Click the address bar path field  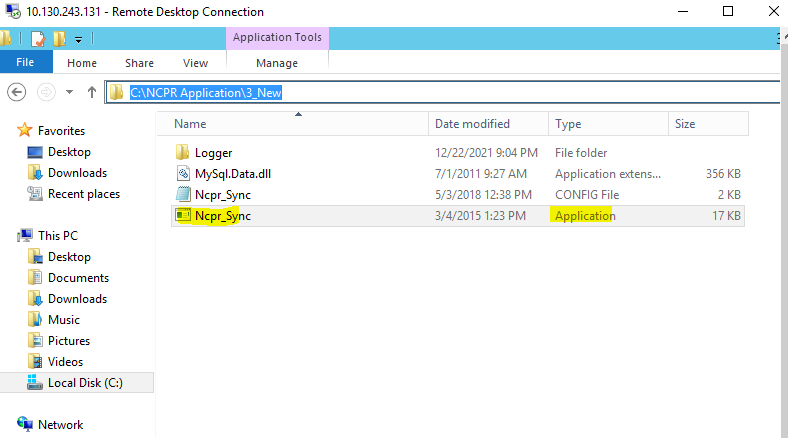[442, 92]
